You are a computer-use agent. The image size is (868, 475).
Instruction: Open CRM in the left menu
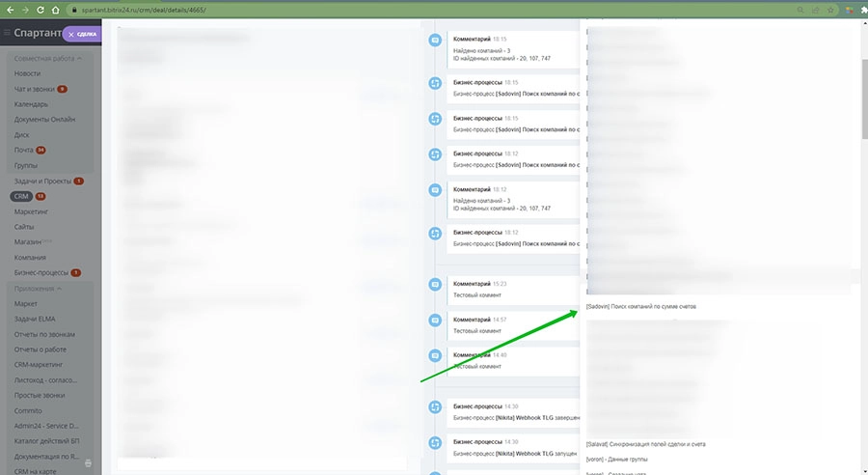(21, 196)
